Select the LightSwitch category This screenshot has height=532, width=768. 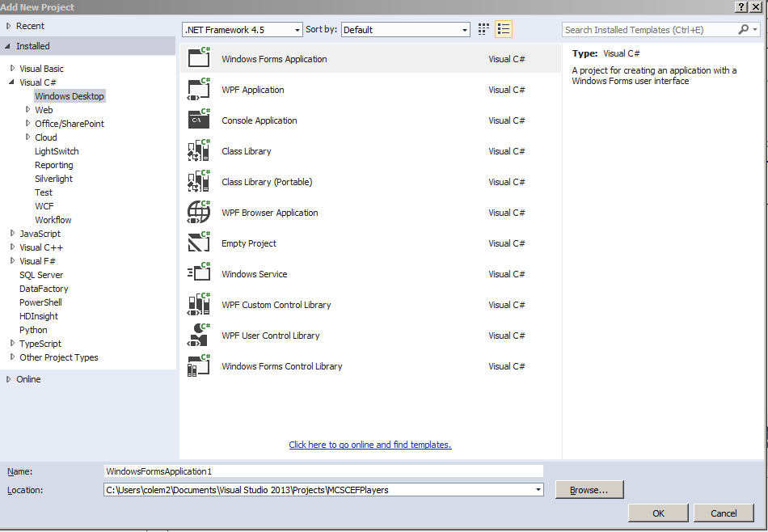57,151
